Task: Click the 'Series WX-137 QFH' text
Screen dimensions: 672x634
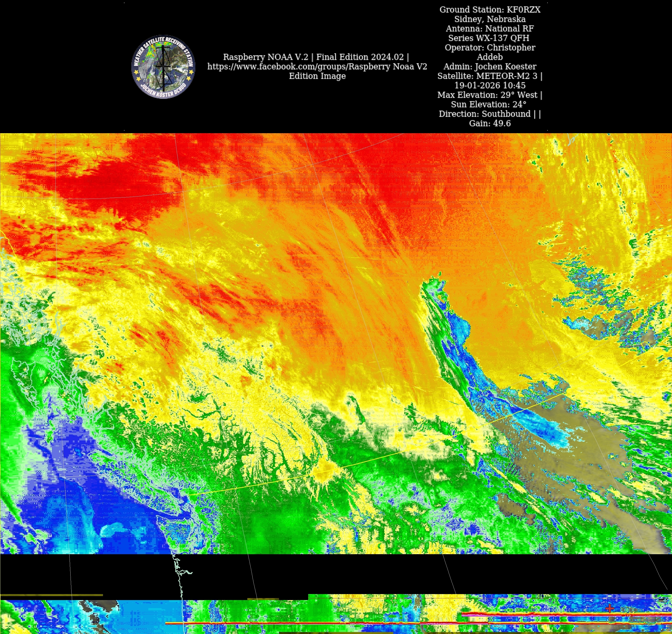Action: (488, 38)
